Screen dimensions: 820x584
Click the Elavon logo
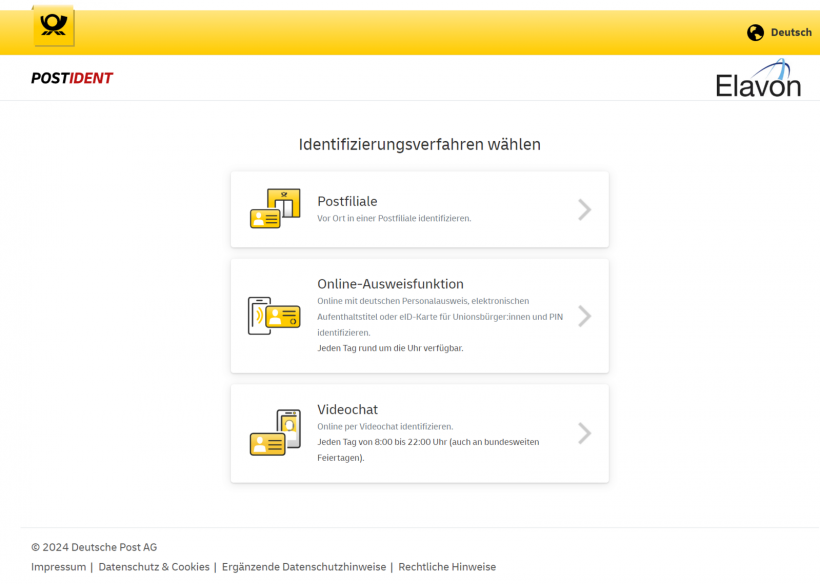point(758,78)
